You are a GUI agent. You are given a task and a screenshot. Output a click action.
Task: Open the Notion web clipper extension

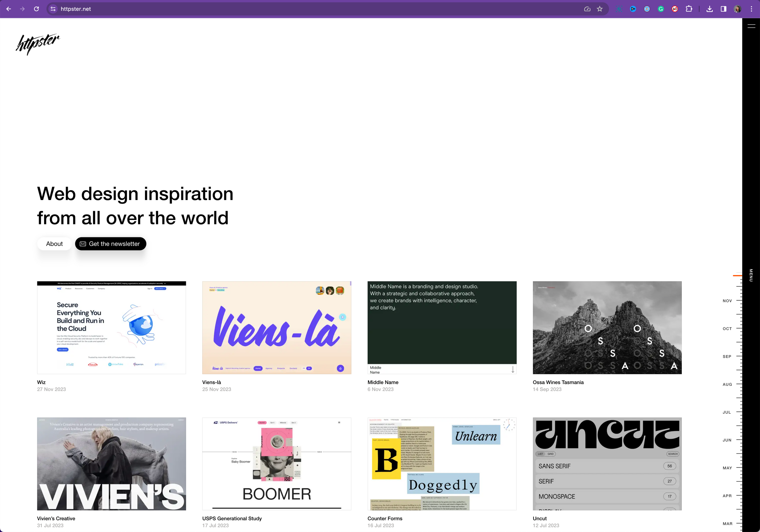coord(619,9)
